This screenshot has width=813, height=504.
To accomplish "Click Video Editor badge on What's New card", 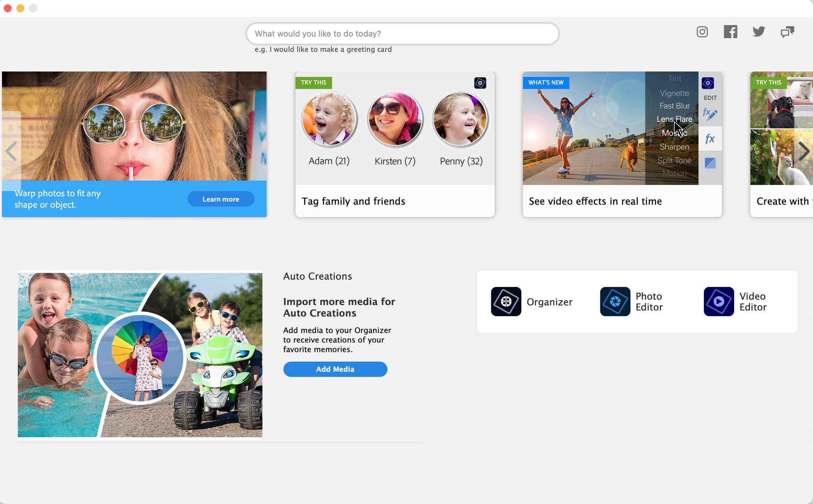I will tap(708, 83).
